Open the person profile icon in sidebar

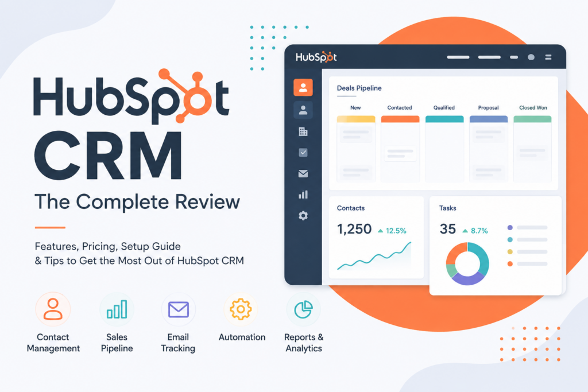[303, 110]
